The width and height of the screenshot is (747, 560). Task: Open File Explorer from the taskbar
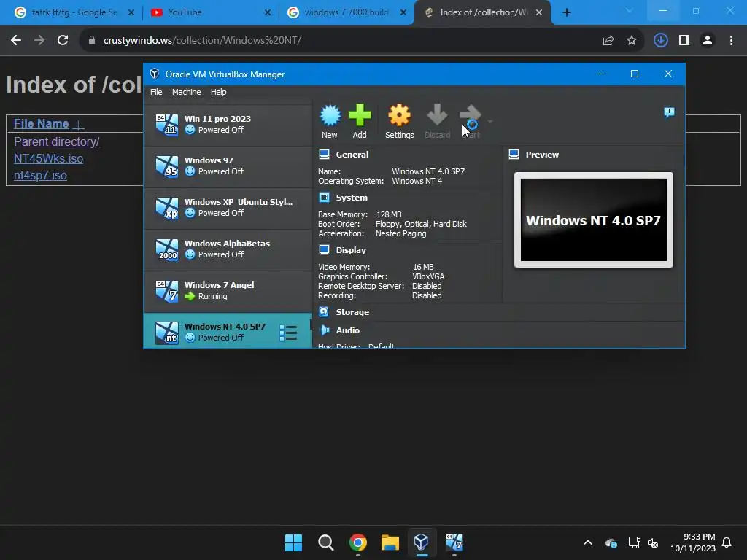click(390, 542)
